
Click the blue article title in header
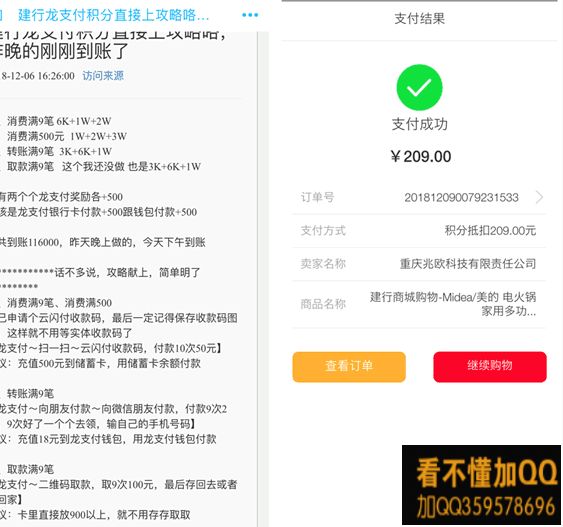113,15
